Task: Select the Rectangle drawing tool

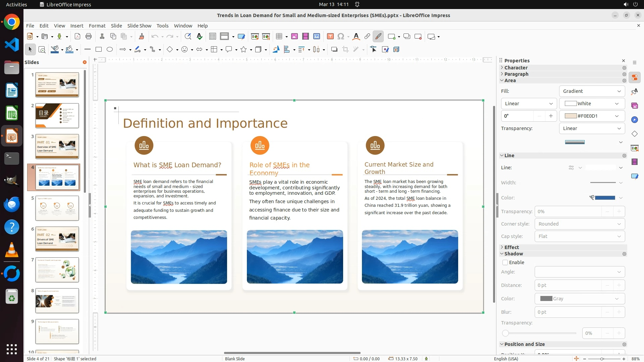Action: click(x=99, y=50)
